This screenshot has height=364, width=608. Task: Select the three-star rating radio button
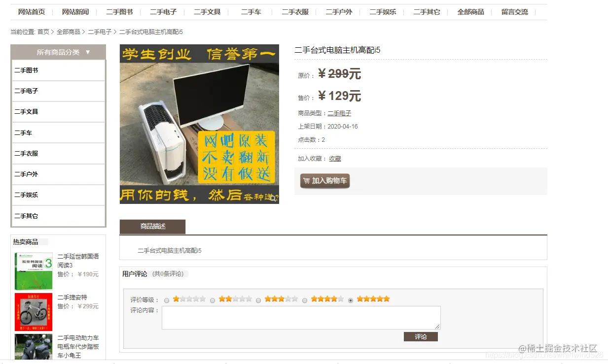pos(258,300)
